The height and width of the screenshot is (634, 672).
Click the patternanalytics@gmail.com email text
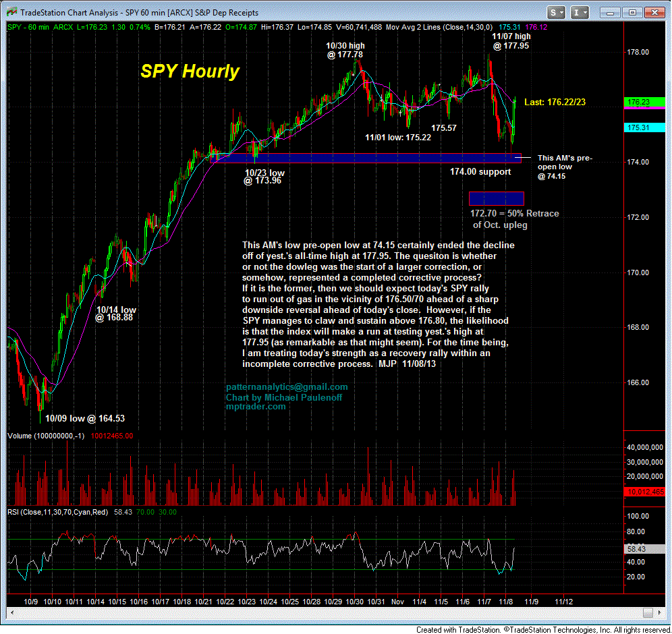coord(287,387)
